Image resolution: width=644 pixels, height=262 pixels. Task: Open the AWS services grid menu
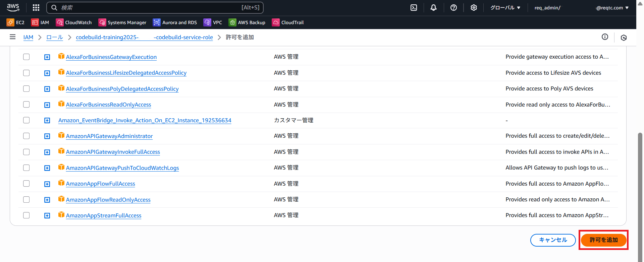(x=36, y=7)
